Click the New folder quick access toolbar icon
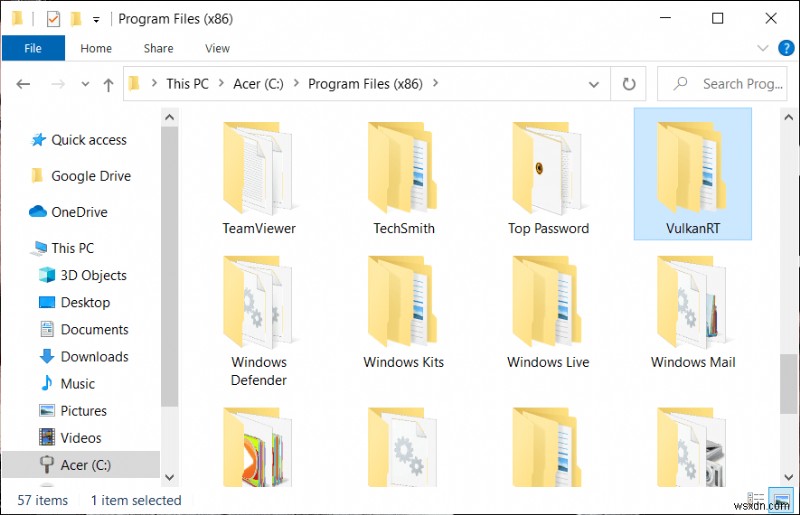The image size is (800, 515). tap(76, 19)
